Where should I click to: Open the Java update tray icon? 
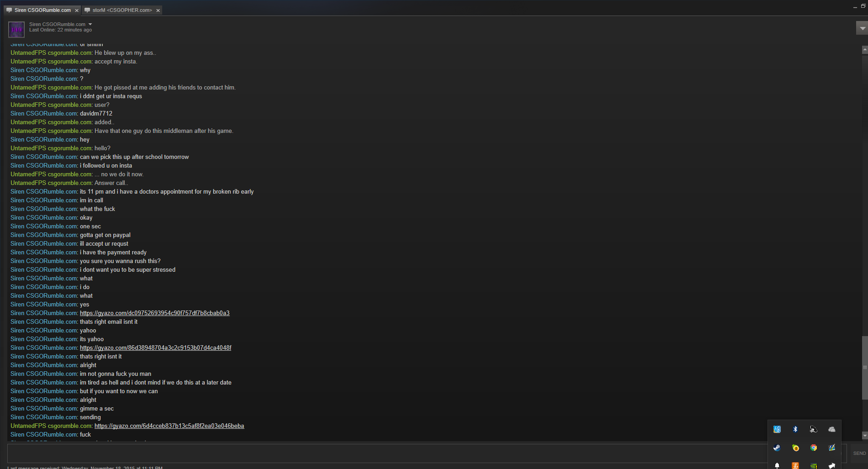795,465
